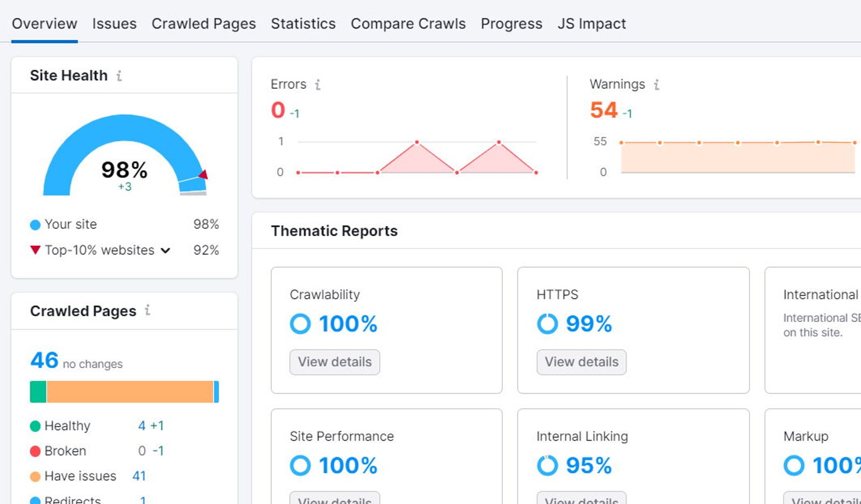
Task: Click the Site Performance 100% score
Action: point(348,465)
